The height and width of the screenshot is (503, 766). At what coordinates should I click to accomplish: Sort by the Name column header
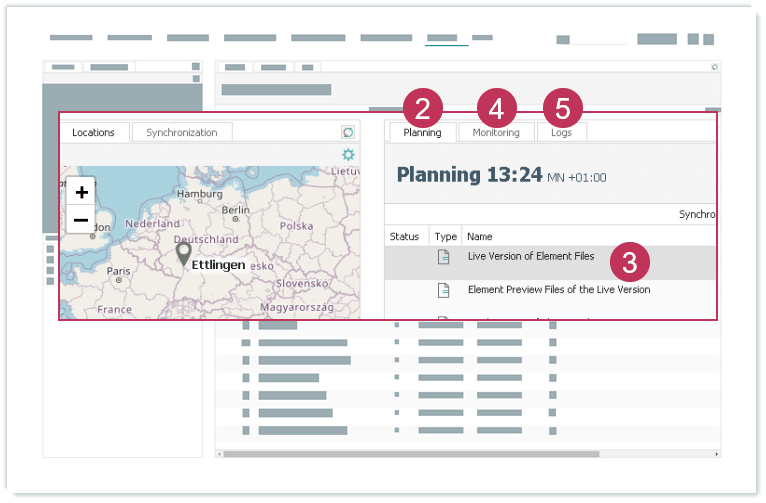[x=480, y=237]
